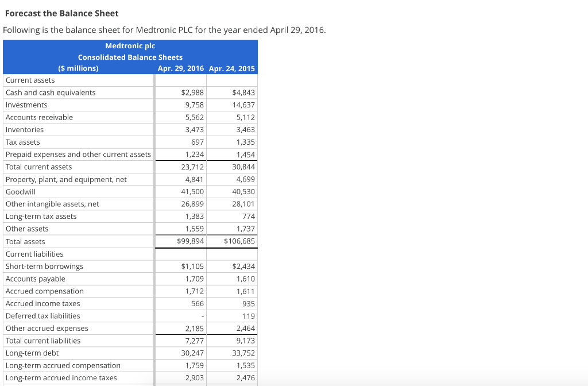The image size is (588, 386).
Task: Select Prepaid expenses and other current assets label
Action: tap(78, 154)
